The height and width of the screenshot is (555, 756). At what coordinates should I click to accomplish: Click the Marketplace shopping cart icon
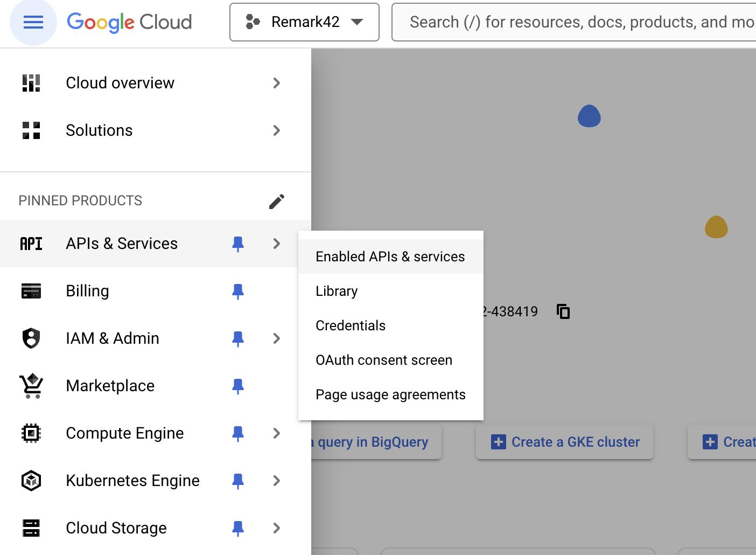[31, 386]
